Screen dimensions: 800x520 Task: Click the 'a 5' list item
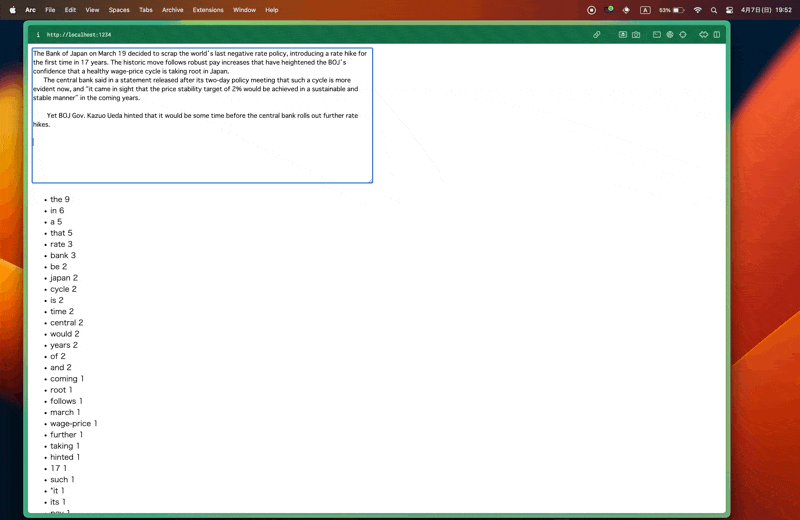56,221
